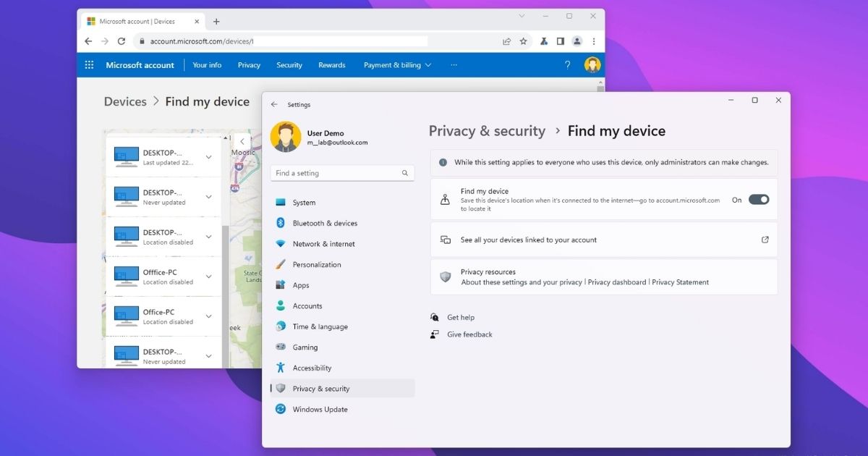This screenshot has width=868, height=456.
Task: Click the Settings back arrow
Action: (x=274, y=104)
